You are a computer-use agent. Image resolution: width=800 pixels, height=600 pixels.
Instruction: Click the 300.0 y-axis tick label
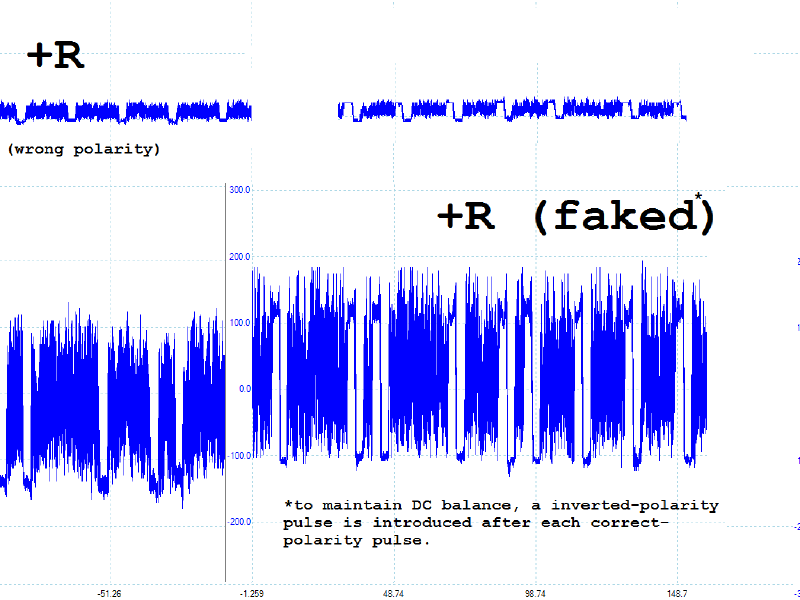[240, 189]
